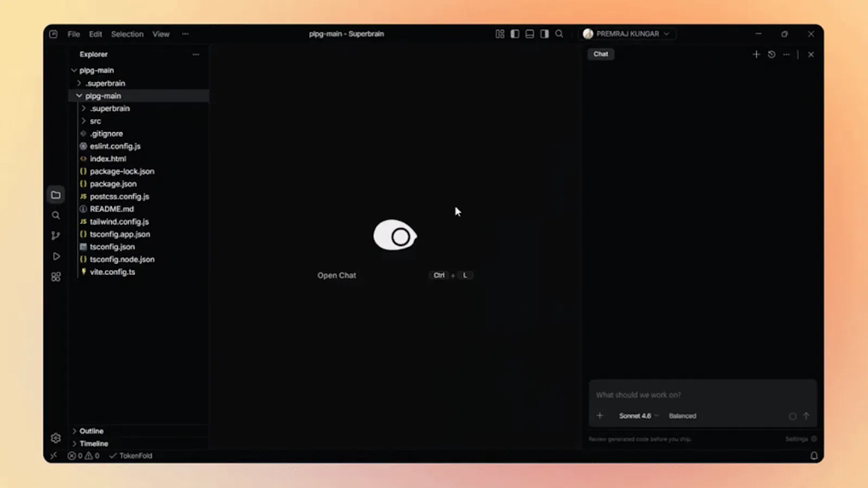Open the Search view in activity bar
The height and width of the screenshot is (488, 868).
[55, 215]
